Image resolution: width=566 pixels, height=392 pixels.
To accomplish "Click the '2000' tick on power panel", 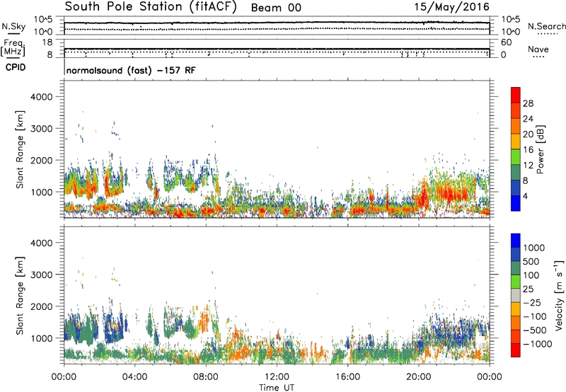I will point(41,160).
